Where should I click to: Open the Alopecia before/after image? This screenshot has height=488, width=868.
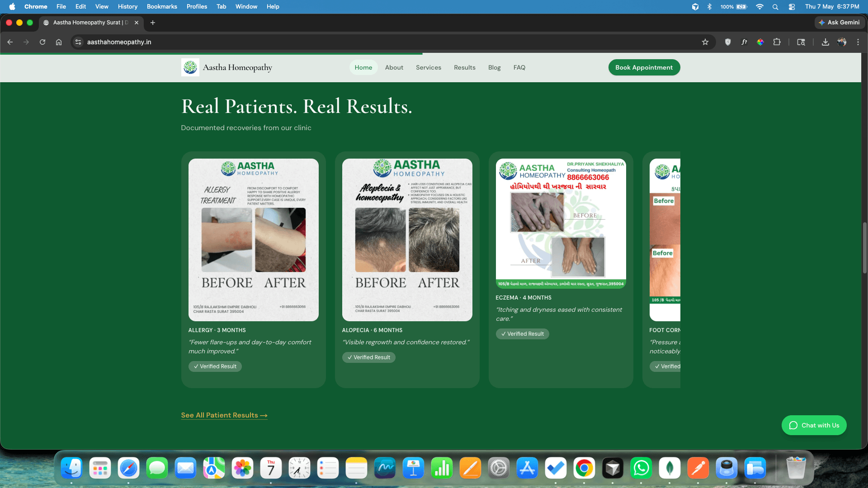pyautogui.click(x=407, y=240)
